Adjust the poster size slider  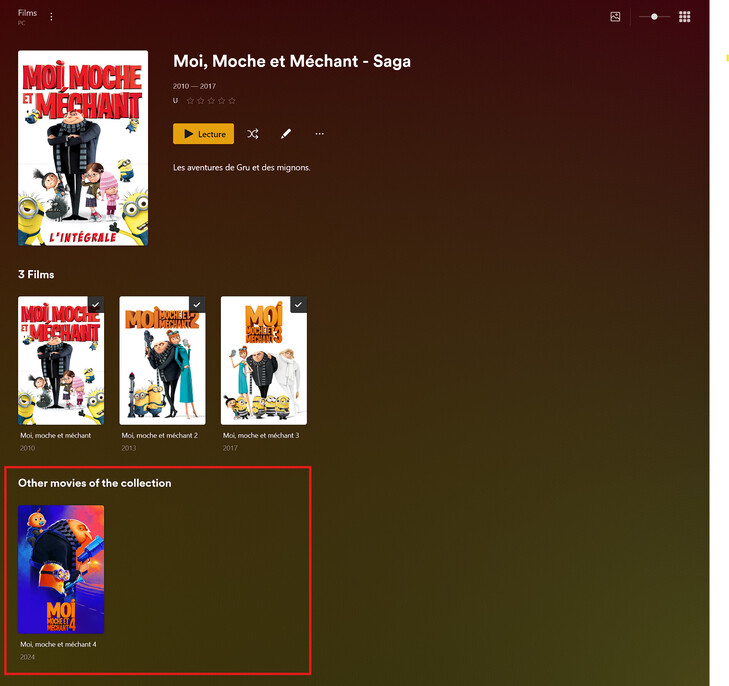[x=654, y=17]
